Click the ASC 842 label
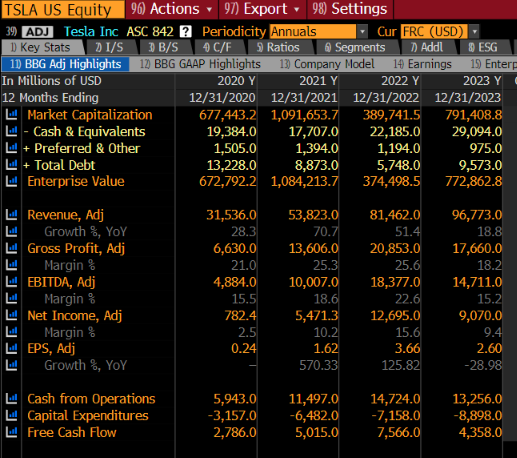 150,32
